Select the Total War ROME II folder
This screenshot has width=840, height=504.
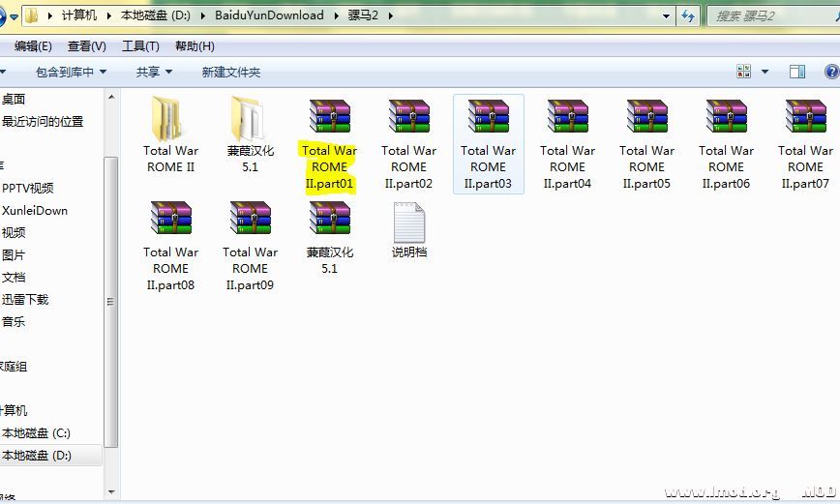(170, 119)
